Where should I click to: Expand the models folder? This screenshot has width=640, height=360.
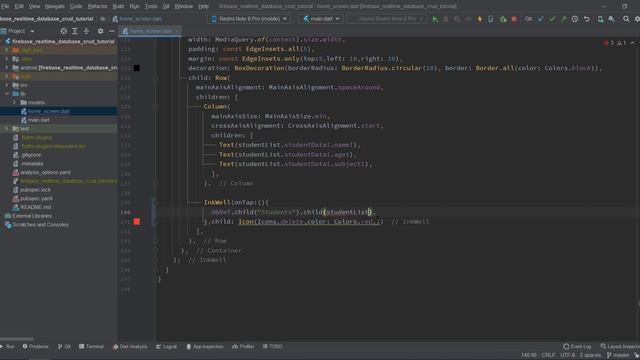tap(15, 102)
